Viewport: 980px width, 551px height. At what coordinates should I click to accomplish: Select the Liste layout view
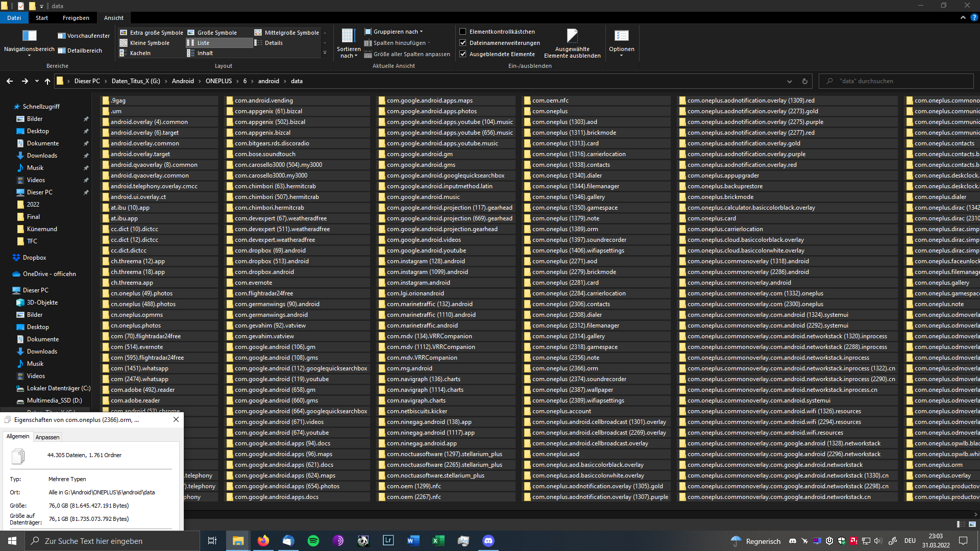tap(219, 43)
